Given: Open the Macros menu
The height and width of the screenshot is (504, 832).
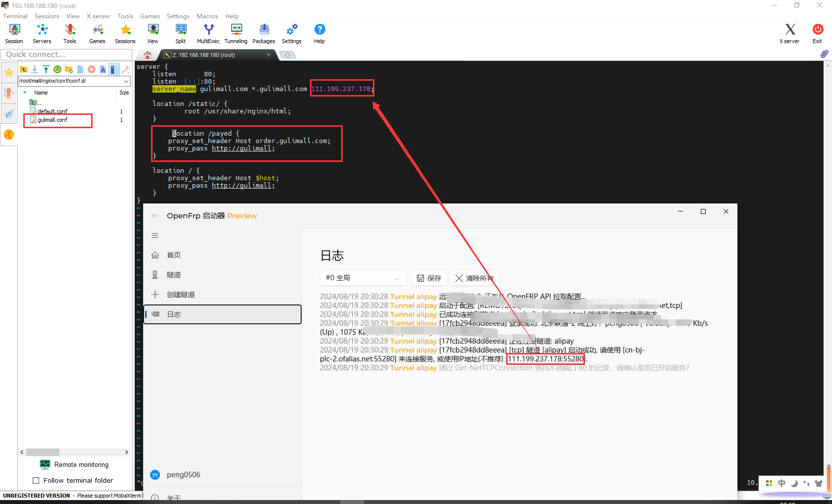Looking at the screenshot, I should pos(208,16).
